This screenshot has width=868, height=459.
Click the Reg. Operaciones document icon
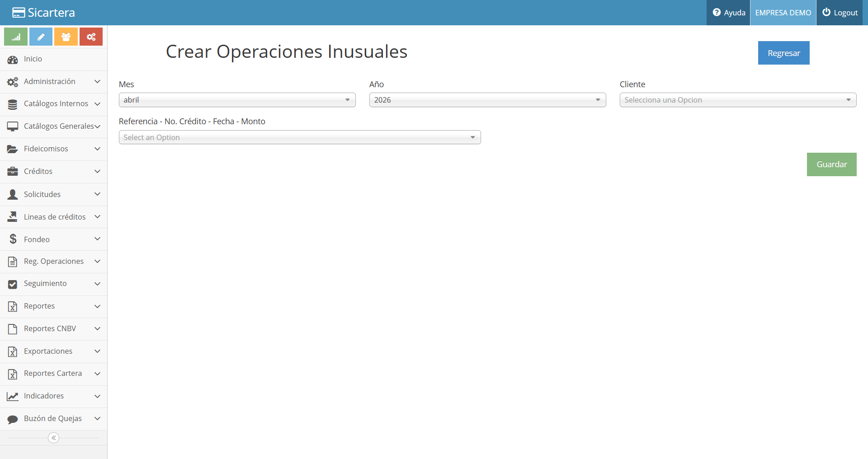pyautogui.click(x=13, y=262)
